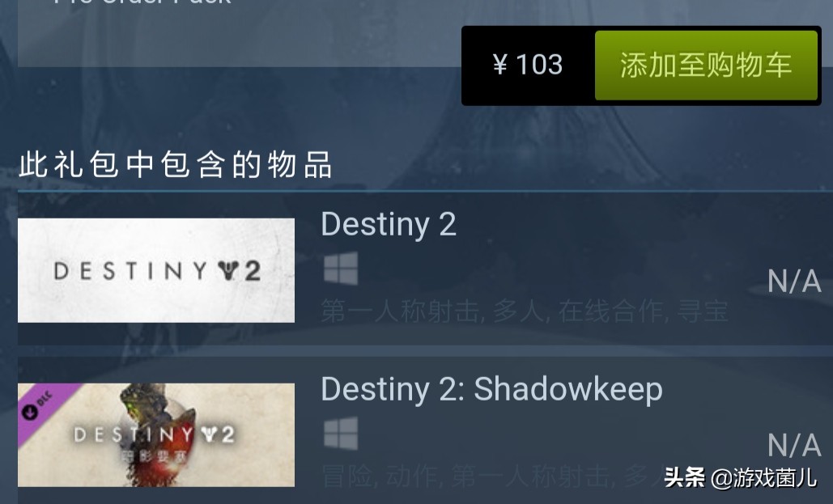Click the Windows icon under Destiny 2
The height and width of the screenshot is (504, 833).
(x=341, y=269)
